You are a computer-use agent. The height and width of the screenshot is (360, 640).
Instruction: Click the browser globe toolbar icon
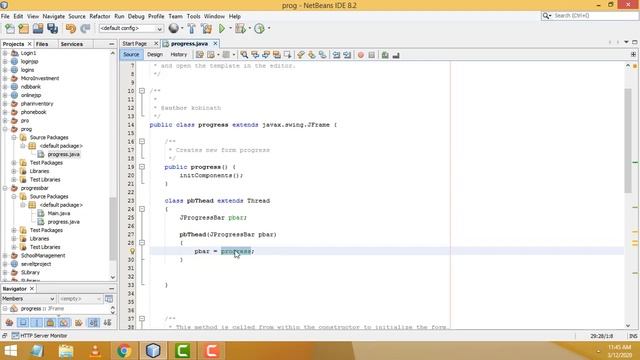pos(174,28)
